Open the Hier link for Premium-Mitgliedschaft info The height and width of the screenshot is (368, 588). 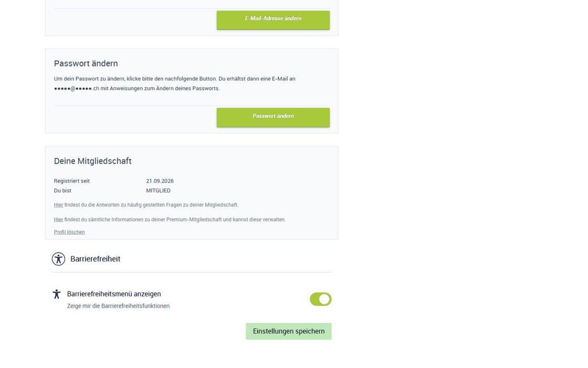pyautogui.click(x=58, y=219)
